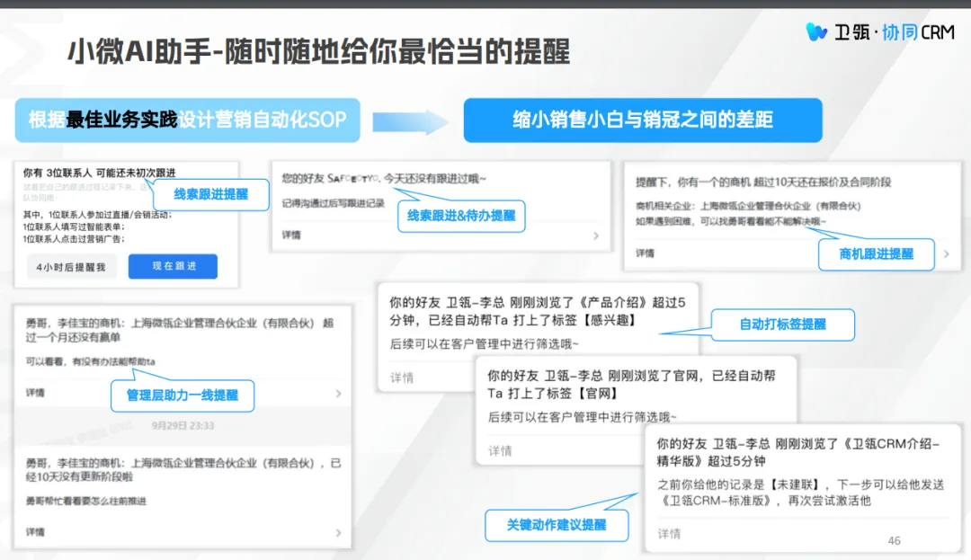This screenshot has width=971, height=560.
Task: Open the chevron on the 超过一个月还没有赢单 card
Action: coord(338,394)
